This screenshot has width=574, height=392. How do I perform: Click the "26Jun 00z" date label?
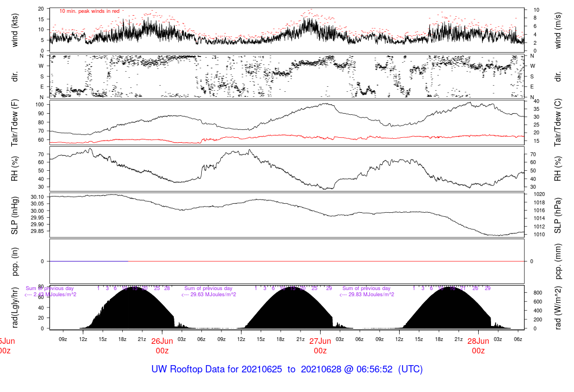[x=162, y=346]
